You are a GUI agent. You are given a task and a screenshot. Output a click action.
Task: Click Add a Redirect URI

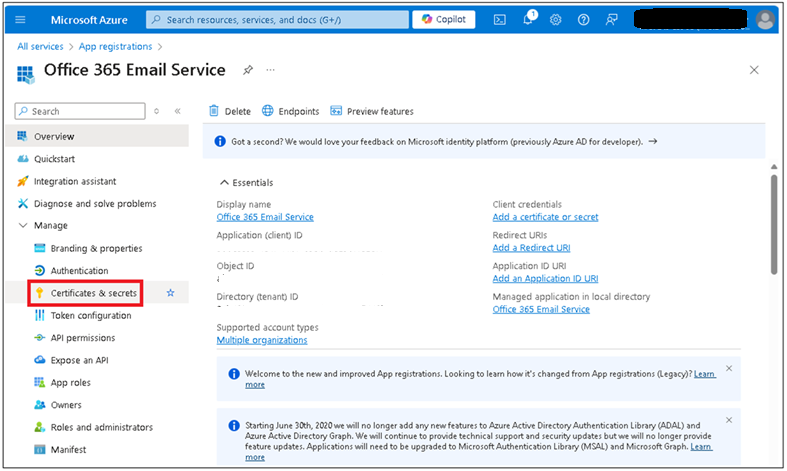point(531,248)
